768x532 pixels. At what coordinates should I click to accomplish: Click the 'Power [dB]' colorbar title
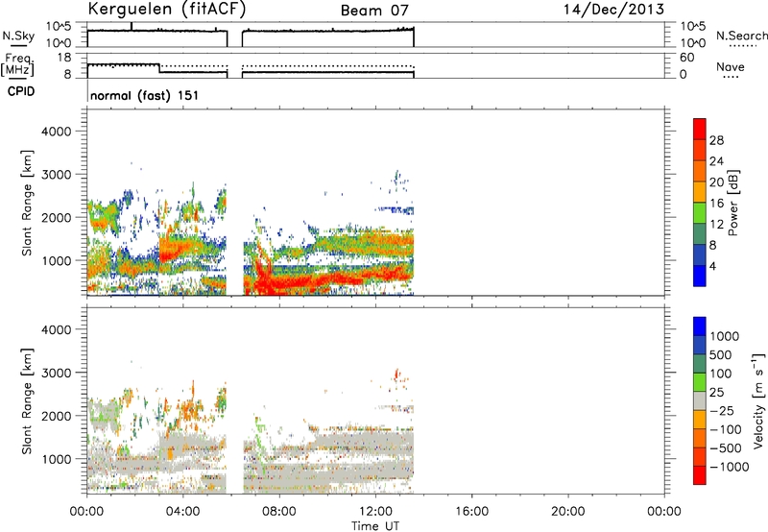(x=732, y=204)
